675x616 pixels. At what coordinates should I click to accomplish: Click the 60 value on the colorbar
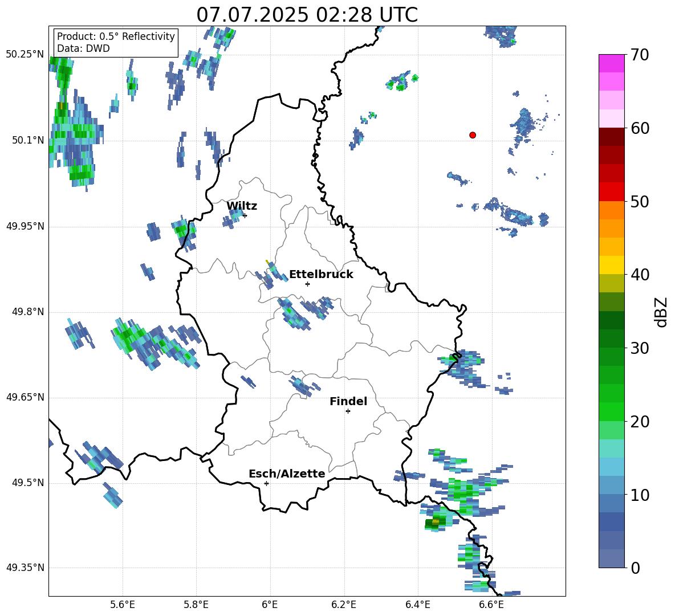[x=640, y=128]
